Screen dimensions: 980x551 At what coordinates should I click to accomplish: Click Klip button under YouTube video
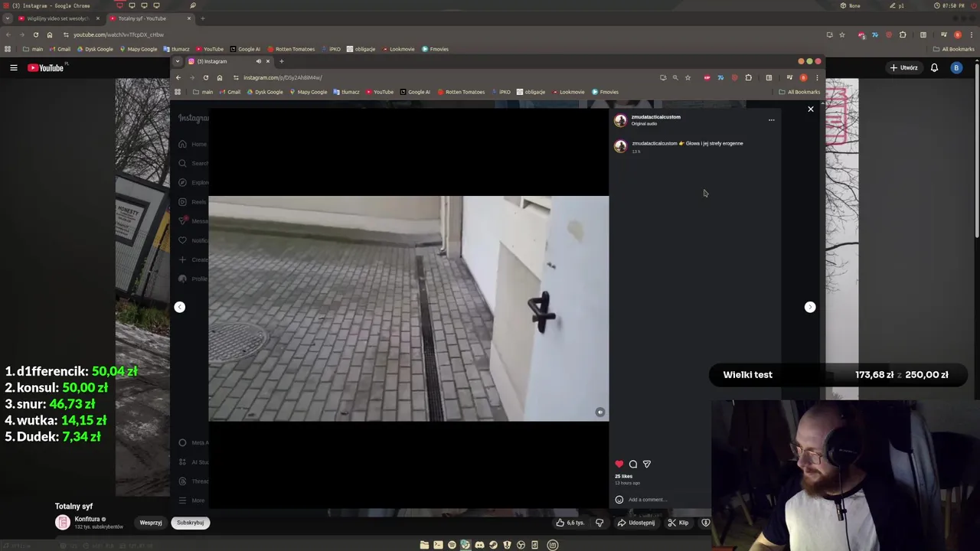[678, 523]
